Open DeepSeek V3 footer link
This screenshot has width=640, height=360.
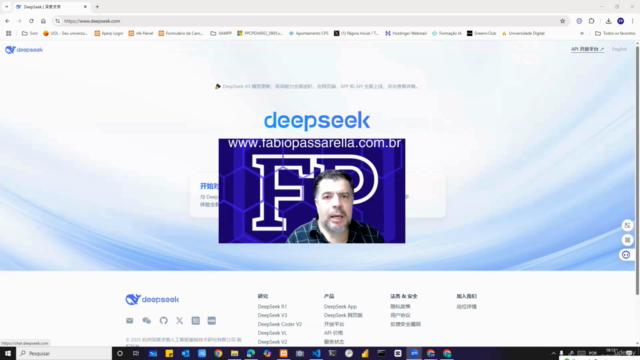pos(272,315)
